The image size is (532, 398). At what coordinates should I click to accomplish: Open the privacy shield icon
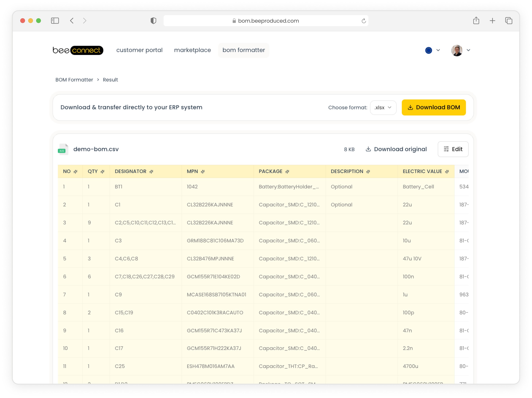(x=153, y=21)
